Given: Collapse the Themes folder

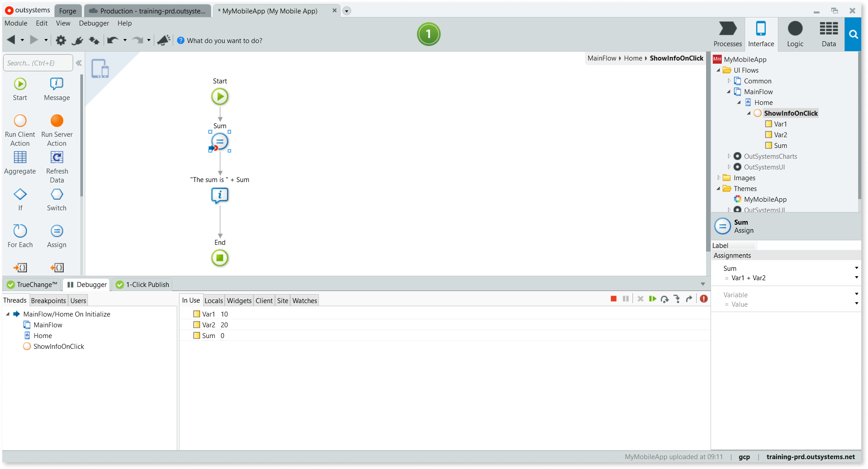Looking at the screenshot, I should 718,189.
